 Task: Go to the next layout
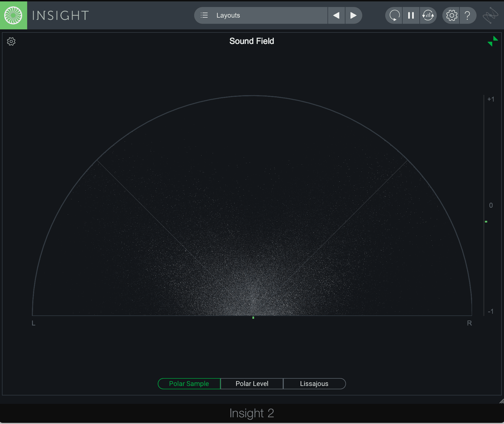(x=354, y=15)
